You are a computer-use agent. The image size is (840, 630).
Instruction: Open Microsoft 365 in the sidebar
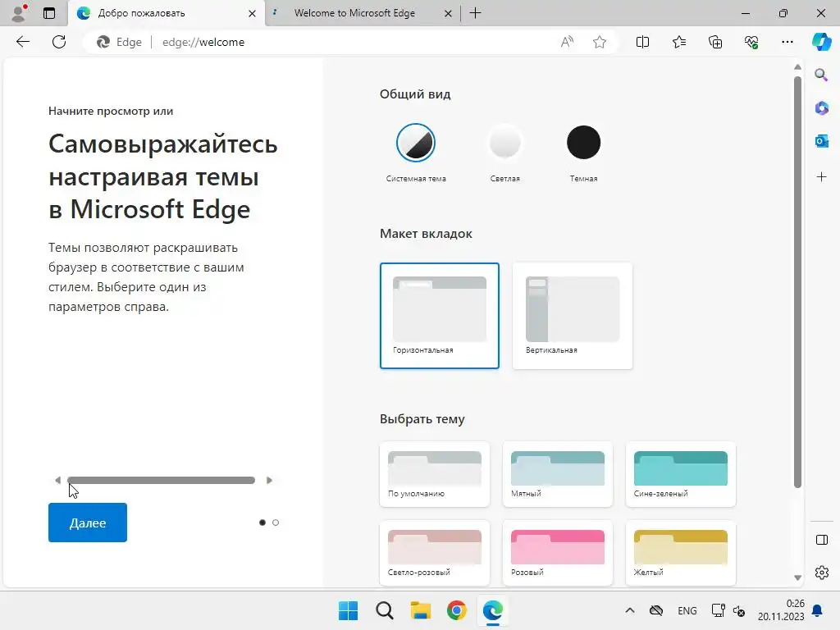tap(821, 107)
